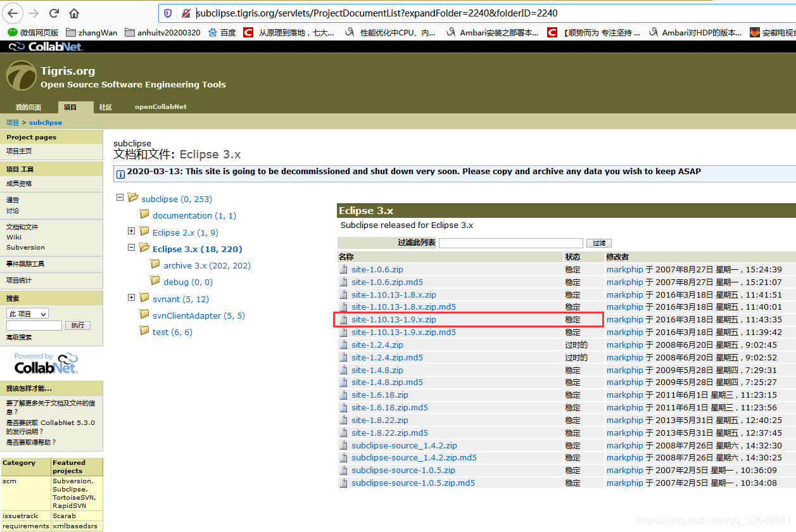Open Wiki in the sidebar
796x532 pixels.
[x=14, y=237]
